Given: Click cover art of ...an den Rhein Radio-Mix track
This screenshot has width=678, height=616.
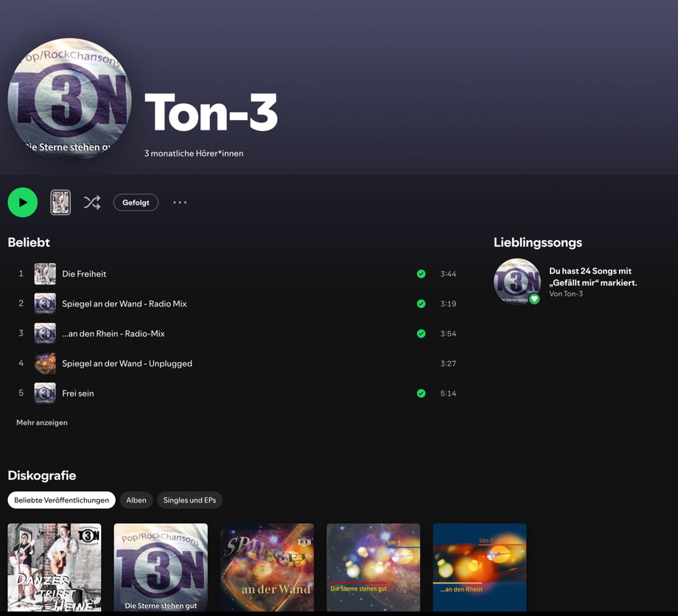Looking at the screenshot, I should pyautogui.click(x=45, y=334).
